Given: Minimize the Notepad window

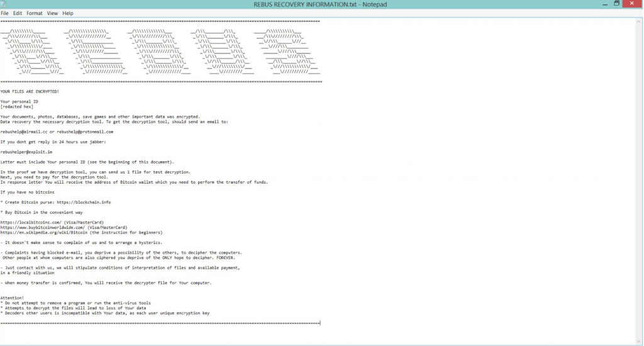Looking at the screenshot, I should click(605, 4).
